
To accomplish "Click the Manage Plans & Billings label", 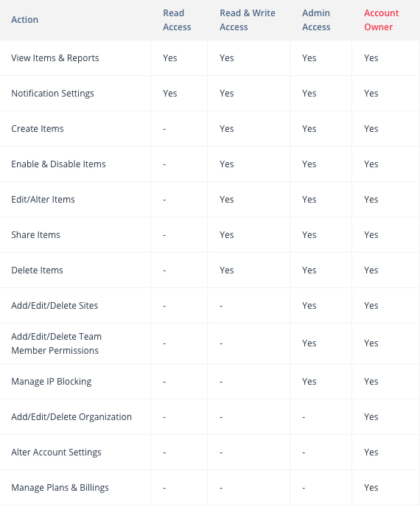I will click(60, 488).
